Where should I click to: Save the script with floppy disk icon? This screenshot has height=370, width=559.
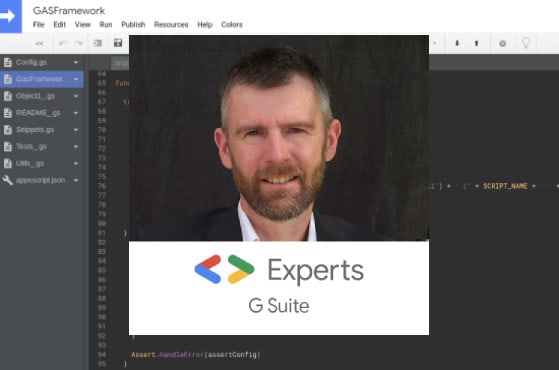118,43
